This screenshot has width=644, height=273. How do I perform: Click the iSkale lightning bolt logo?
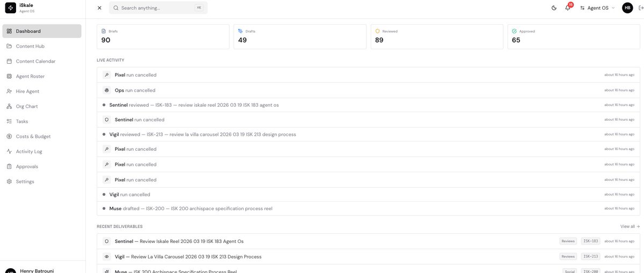pos(11,8)
